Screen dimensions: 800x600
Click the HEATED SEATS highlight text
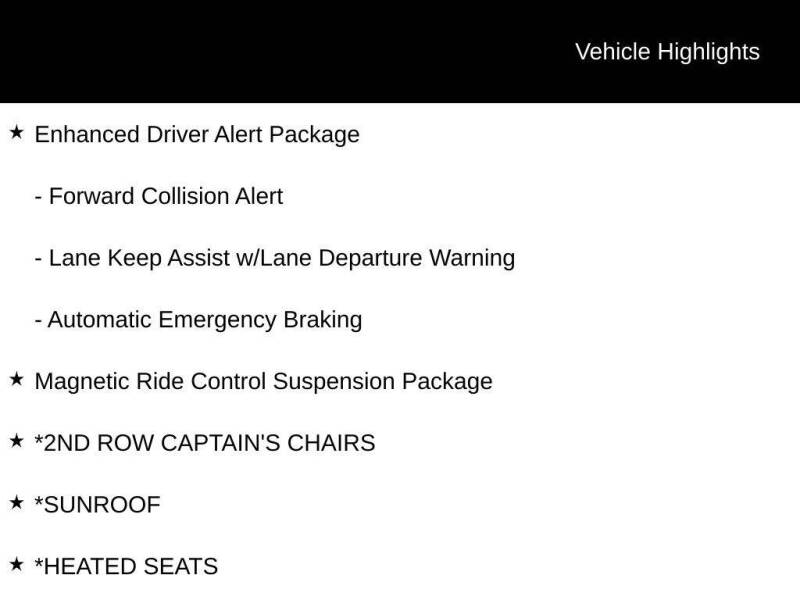[126, 567]
